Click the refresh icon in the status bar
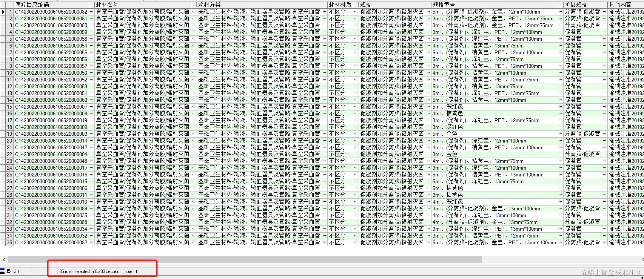 click(9, 271)
